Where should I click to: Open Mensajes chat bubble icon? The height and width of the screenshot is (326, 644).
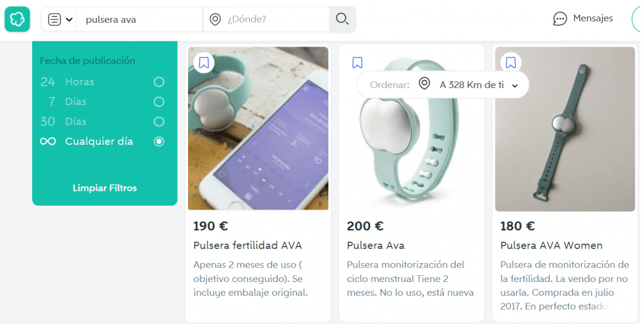point(560,18)
